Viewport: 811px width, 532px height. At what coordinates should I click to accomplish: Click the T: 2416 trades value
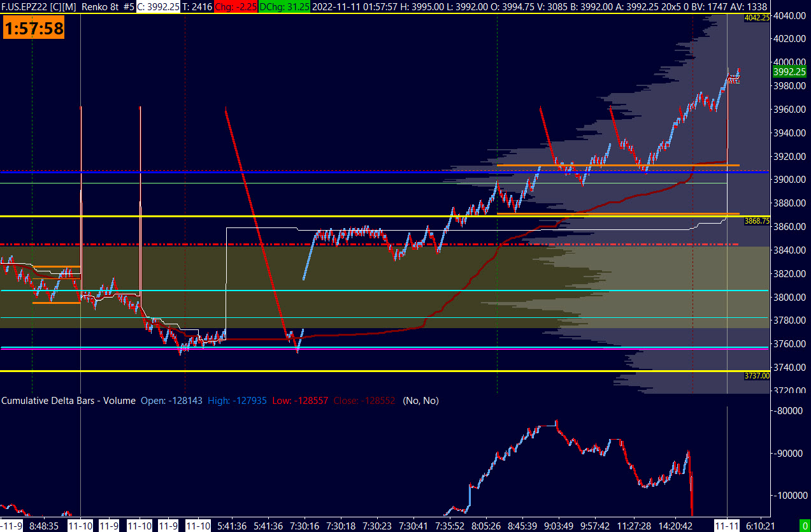199,6
